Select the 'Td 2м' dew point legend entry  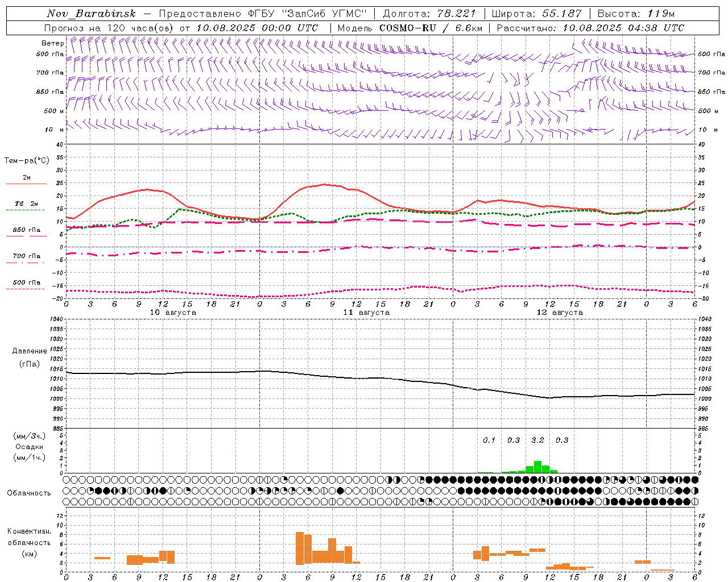point(27,203)
